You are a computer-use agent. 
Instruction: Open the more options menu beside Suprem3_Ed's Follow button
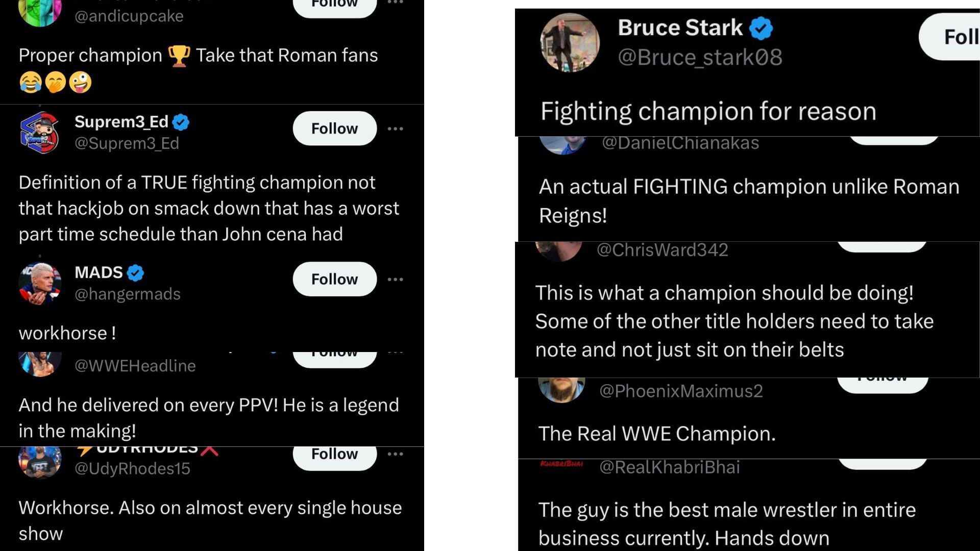[395, 129]
